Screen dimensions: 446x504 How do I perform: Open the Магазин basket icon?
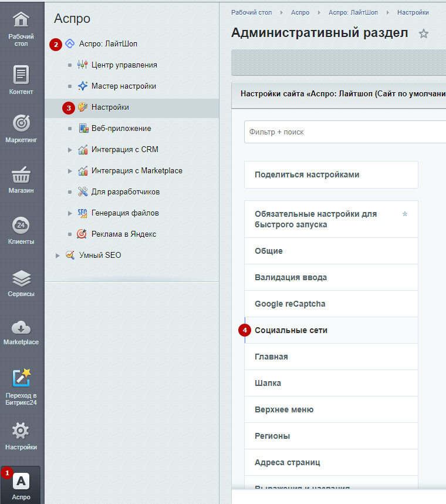pos(21,174)
